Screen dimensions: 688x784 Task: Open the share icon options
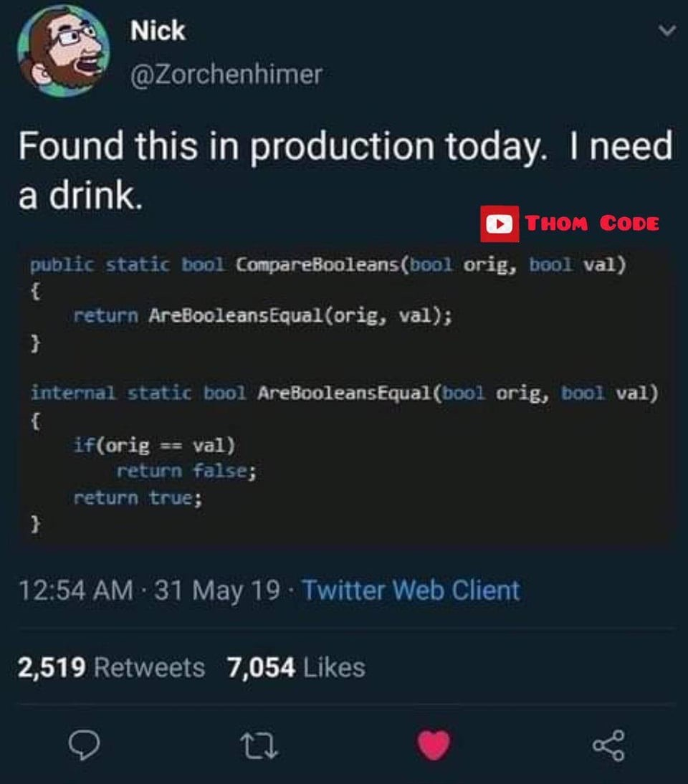[x=608, y=745]
